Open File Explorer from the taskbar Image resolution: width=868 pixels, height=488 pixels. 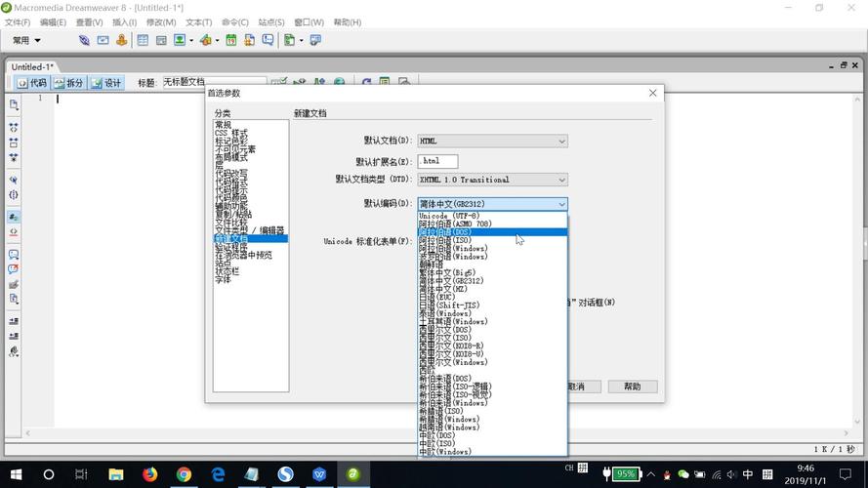(x=115, y=474)
